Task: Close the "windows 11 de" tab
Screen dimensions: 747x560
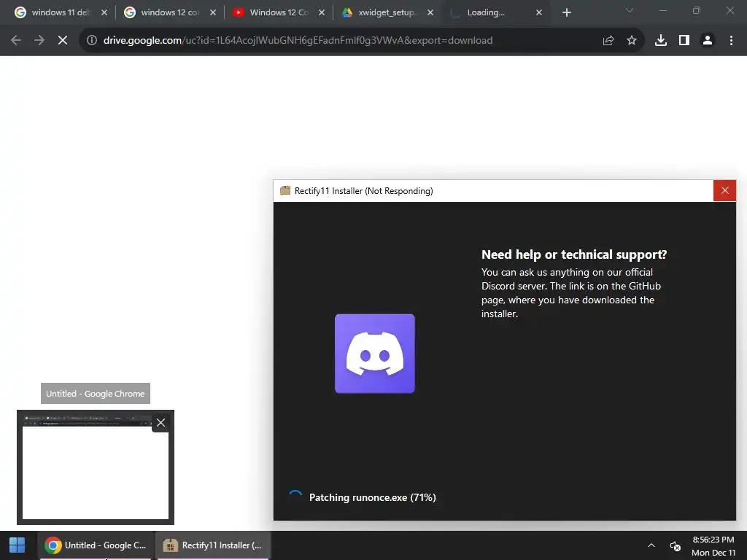Action: click(104, 12)
